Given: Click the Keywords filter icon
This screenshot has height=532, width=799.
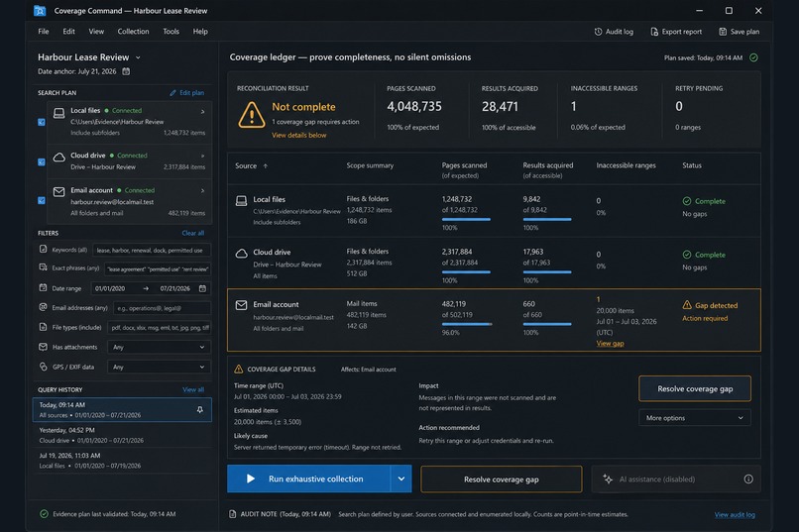Looking at the screenshot, I should coord(44,249).
